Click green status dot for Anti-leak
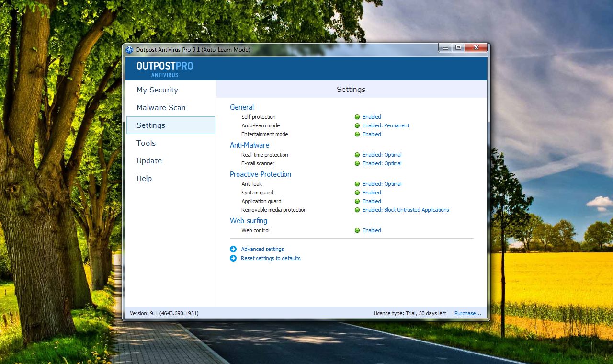This screenshot has height=364, width=613. tap(357, 184)
